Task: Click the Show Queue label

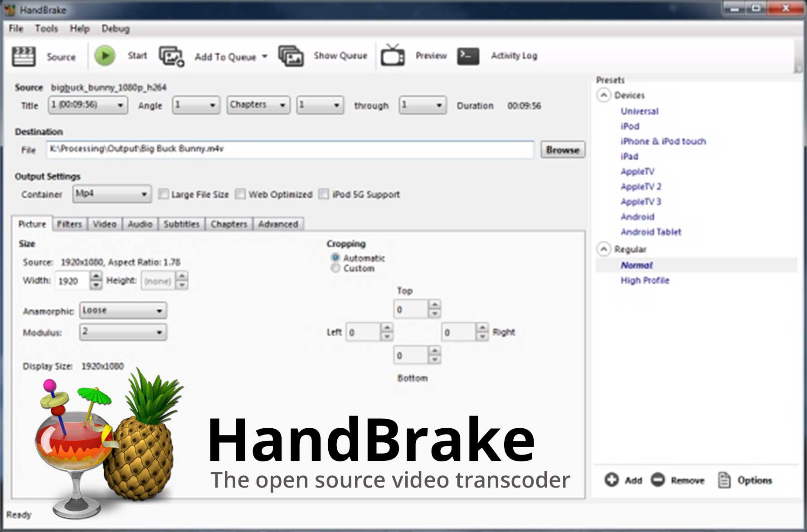Action: click(340, 55)
